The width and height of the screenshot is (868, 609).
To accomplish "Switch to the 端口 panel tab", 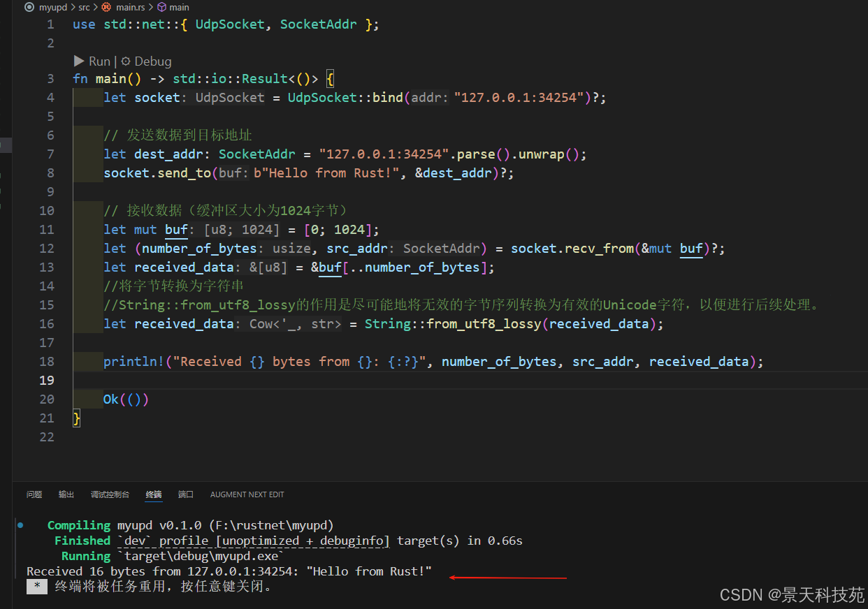I will [x=186, y=494].
